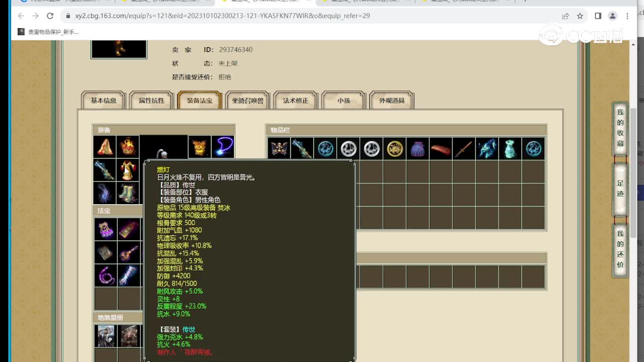Image resolution: width=644 pixels, height=362 pixels.
Task: Switch to the 外观道具 tab
Action: pos(392,100)
